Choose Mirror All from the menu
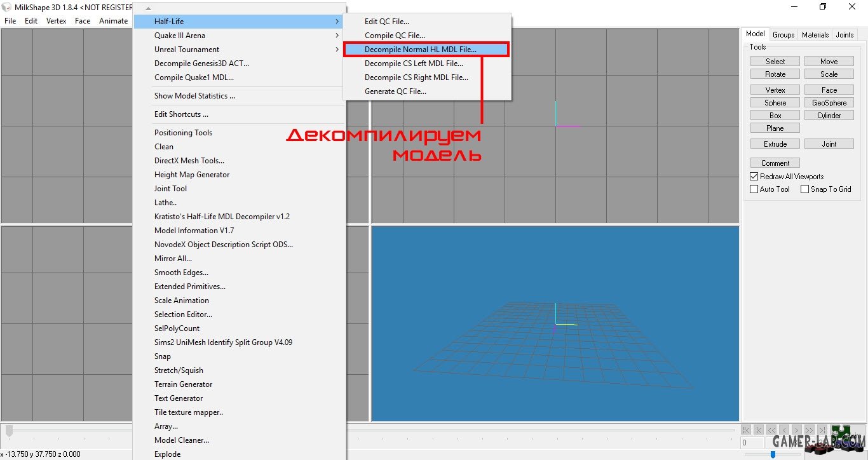The height and width of the screenshot is (460, 868). (x=240, y=259)
